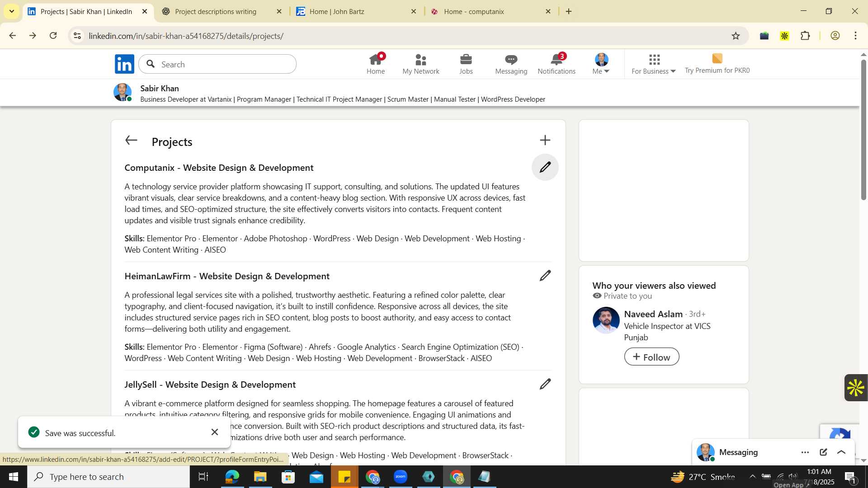
Task: Open a new browser tab
Action: tap(569, 12)
